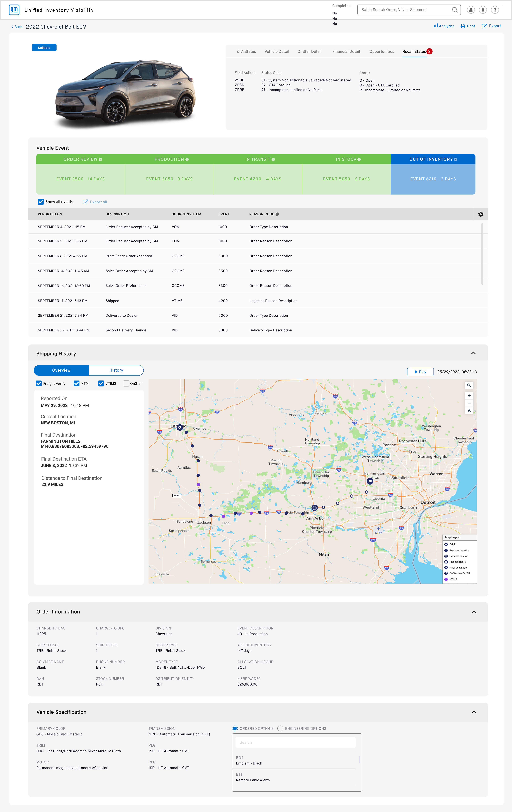Click the Export all icon link
512x812 pixels.
tap(95, 202)
